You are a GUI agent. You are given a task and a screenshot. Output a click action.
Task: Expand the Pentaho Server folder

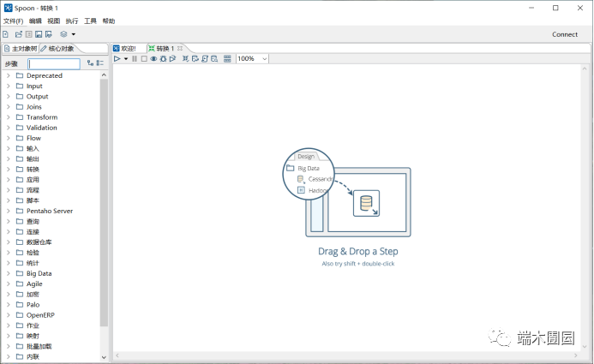click(8, 211)
